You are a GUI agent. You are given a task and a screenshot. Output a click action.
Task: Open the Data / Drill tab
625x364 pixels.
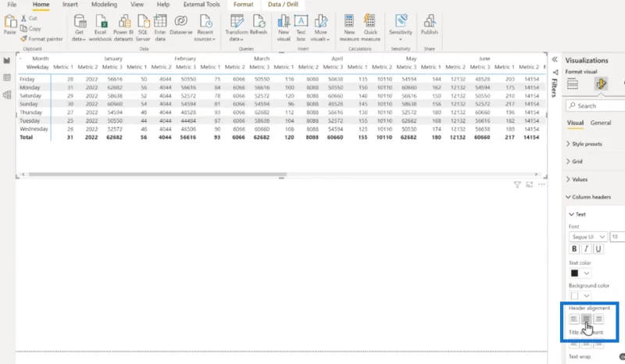click(x=283, y=5)
